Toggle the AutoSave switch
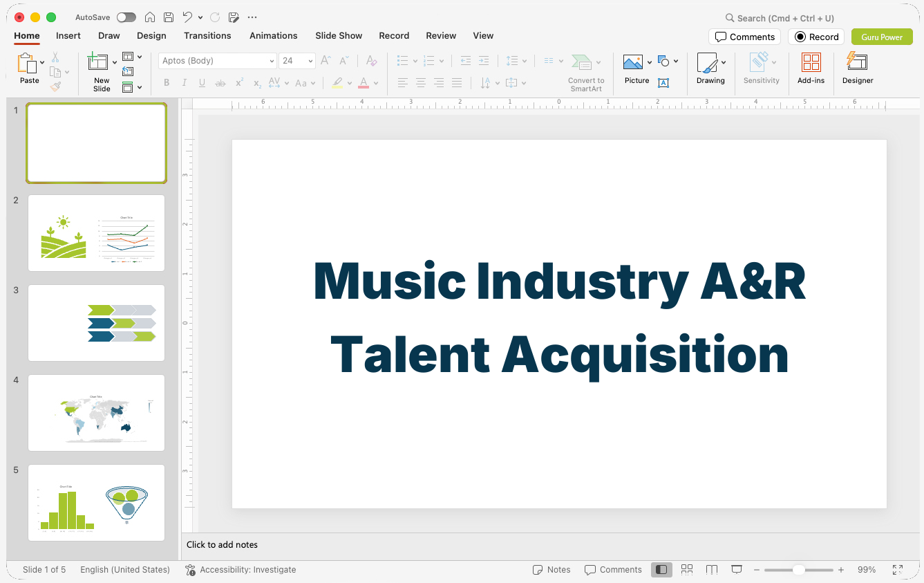Image resolution: width=924 pixels, height=583 pixels. click(126, 17)
